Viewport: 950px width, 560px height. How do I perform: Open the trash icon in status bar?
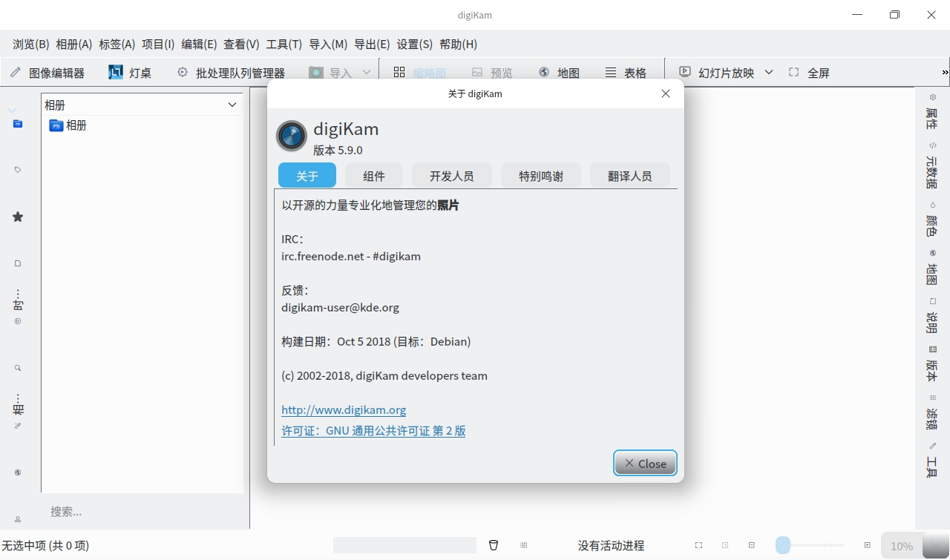point(494,545)
